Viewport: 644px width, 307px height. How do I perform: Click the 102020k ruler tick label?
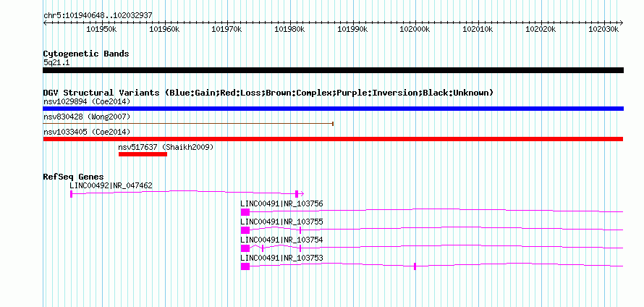pos(540,29)
